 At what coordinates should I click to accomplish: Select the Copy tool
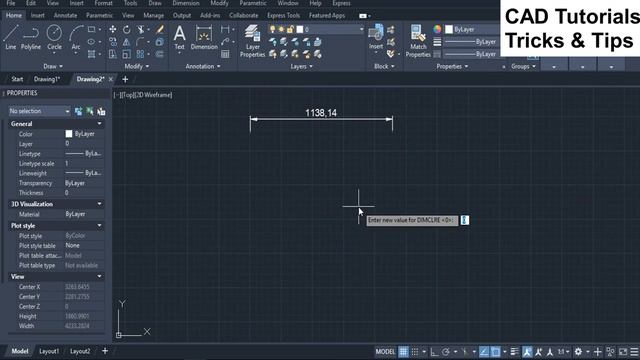coord(113,42)
